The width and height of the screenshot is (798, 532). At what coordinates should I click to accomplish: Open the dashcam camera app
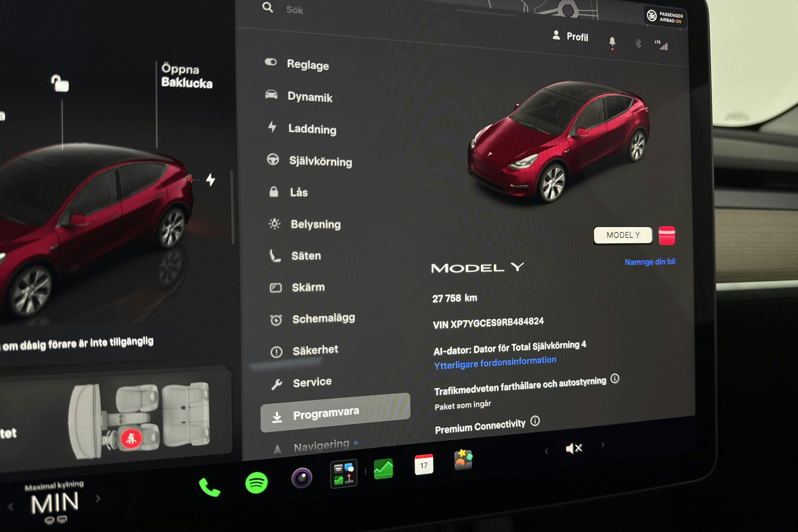pyautogui.click(x=302, y=478)
